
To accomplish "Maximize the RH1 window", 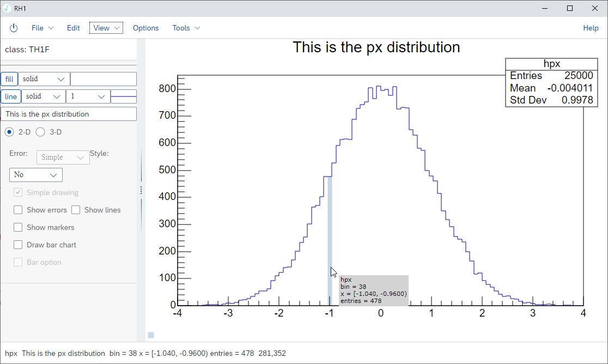I will pyautogui.click(x=570, y=8).
